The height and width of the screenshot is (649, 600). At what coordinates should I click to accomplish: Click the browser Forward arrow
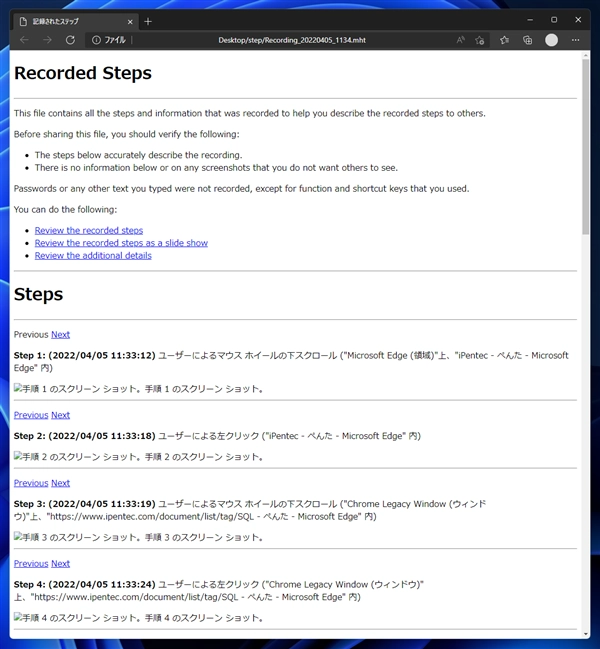(47, 40)
